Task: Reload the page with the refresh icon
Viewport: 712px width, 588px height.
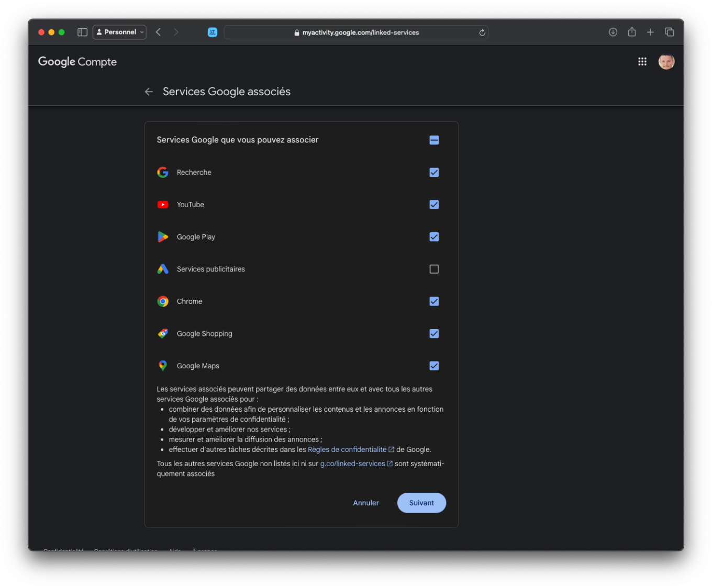Action: tap(482, 32)
